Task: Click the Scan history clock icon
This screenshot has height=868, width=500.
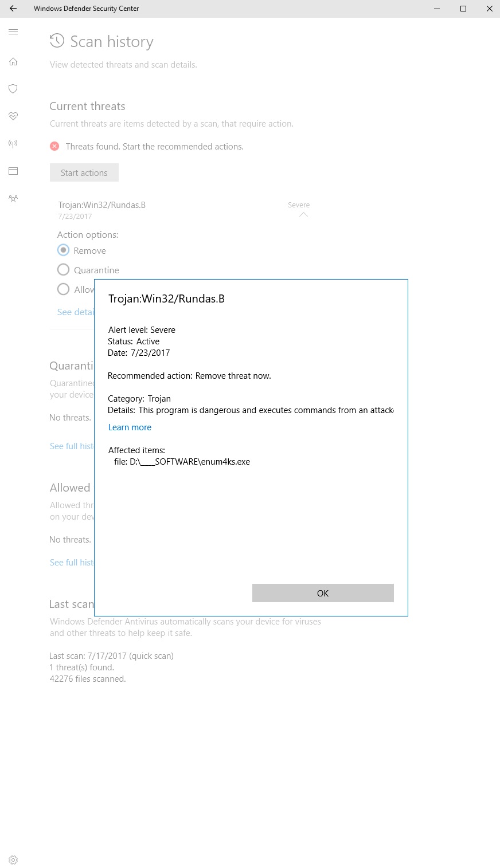Action: 57,41
